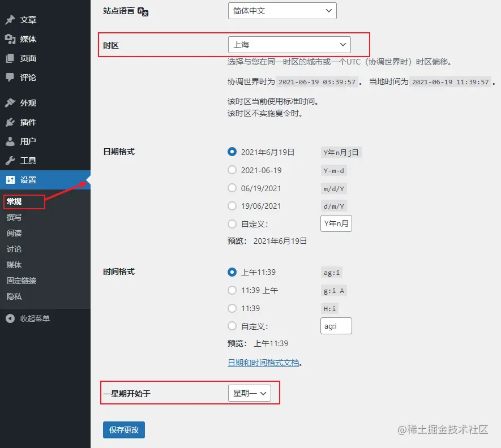Open the 撰写 settings submenu

click(x=14, y=217)
